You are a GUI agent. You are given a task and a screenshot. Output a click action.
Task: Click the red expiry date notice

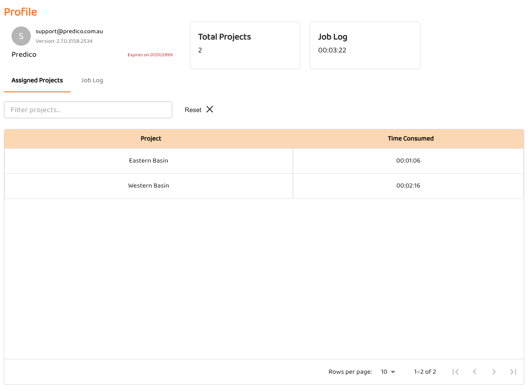pos(150,55)
